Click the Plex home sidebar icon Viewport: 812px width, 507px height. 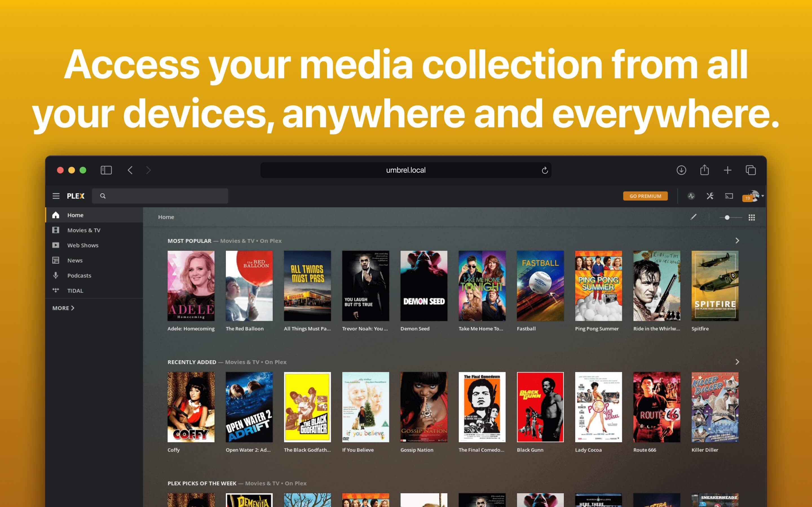point(56,215)
